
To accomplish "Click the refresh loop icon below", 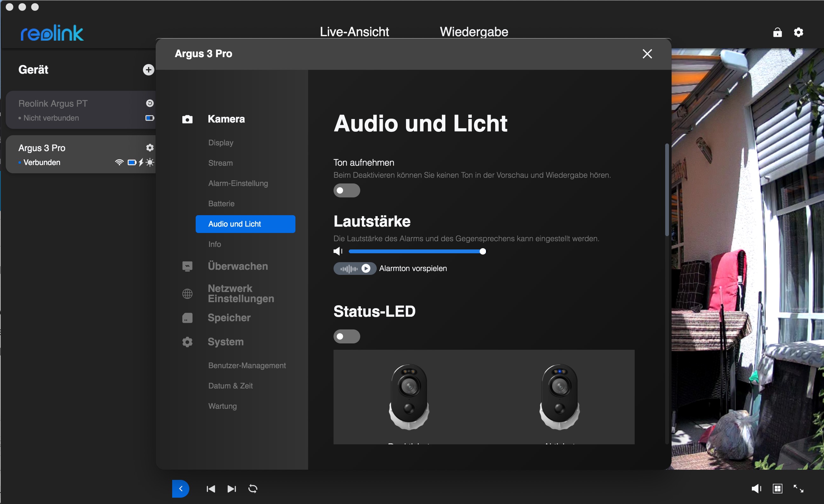I will (x=253, y=489).
